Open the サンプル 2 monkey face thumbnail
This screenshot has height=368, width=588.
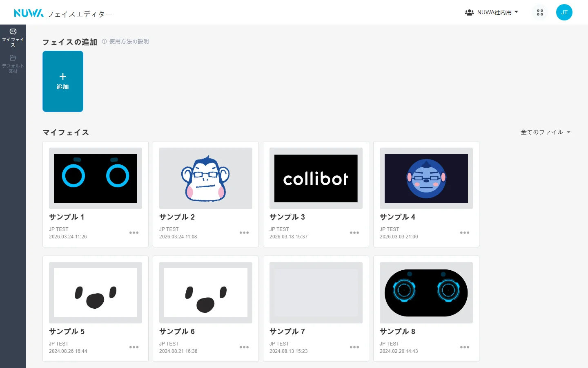pos(206,178)
